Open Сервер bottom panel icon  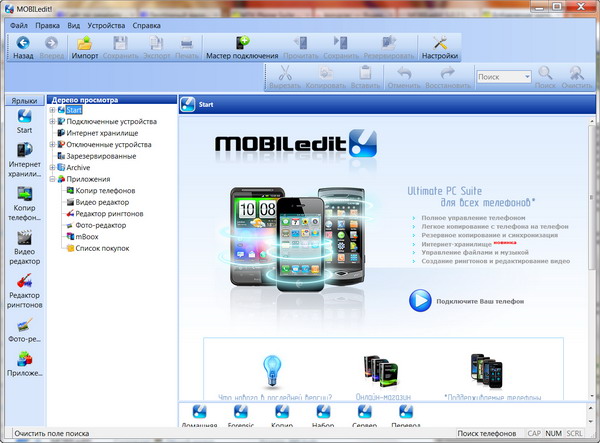tap(365, 412)
